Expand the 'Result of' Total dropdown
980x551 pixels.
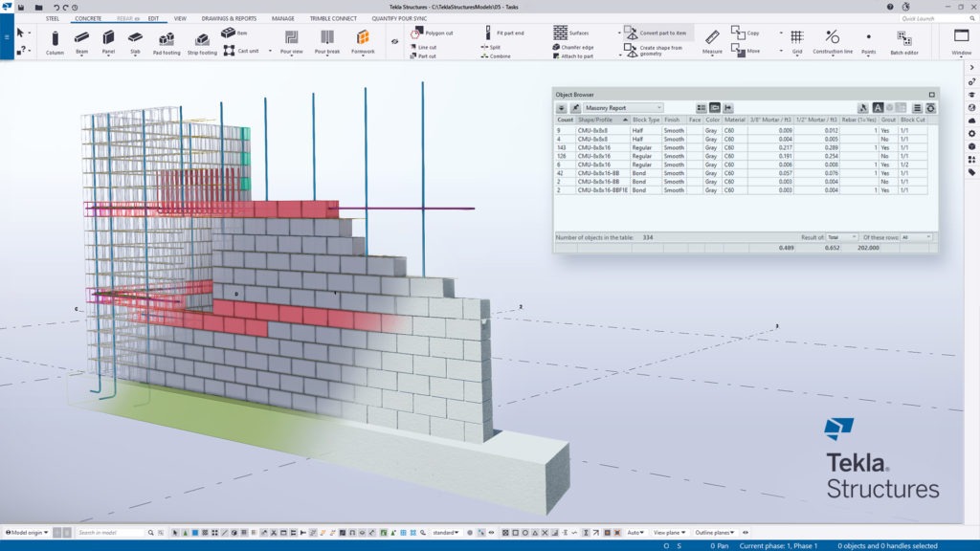click(841, 236)
